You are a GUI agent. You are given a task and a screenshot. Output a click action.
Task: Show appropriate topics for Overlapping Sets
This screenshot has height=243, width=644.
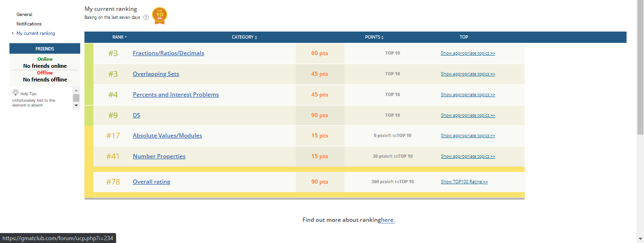click(468, 74)
